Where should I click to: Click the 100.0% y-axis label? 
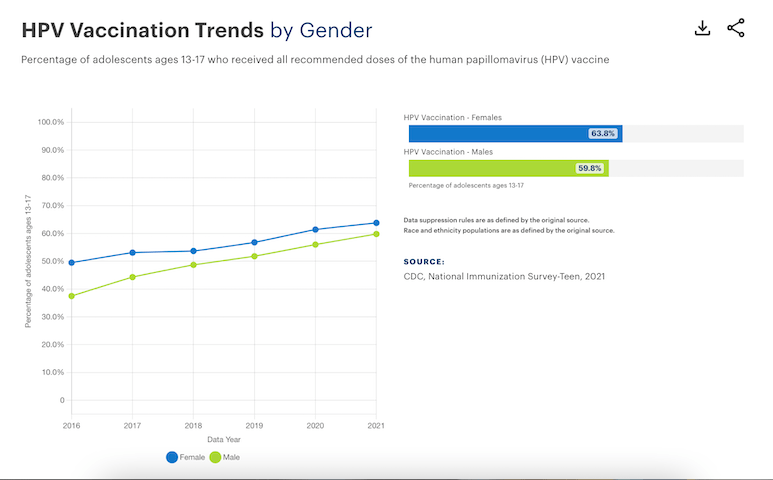pos(51,122)
